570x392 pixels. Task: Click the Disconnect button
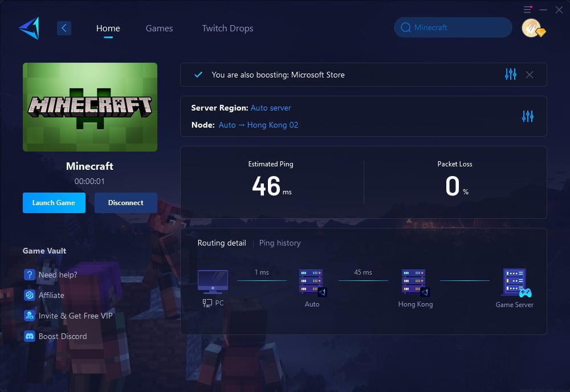[126, 203]
